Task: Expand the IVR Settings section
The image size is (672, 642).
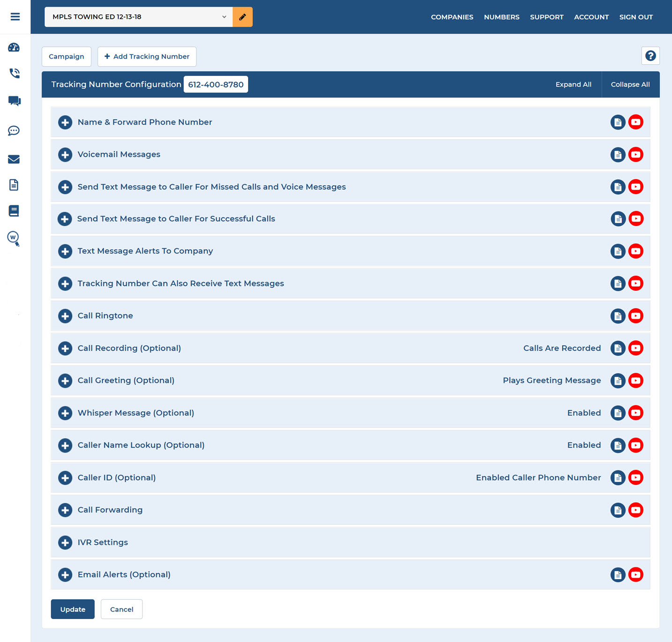Action: coord(65,543)
